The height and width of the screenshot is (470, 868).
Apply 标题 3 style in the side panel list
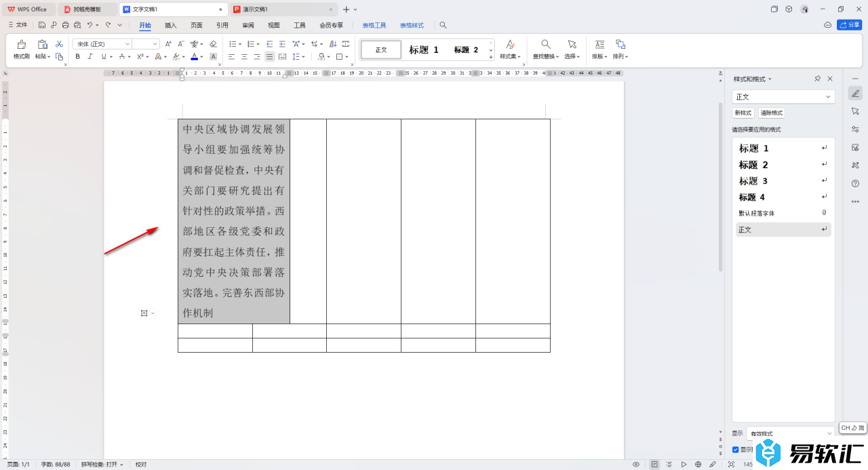tap(783, 181)
